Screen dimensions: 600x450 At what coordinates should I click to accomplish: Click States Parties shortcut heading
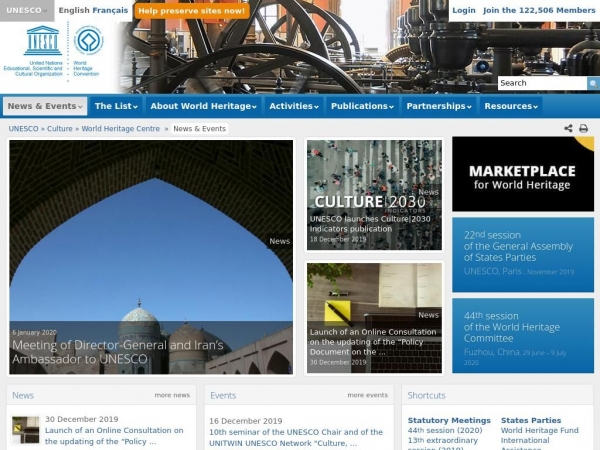(x=531, y=421)
